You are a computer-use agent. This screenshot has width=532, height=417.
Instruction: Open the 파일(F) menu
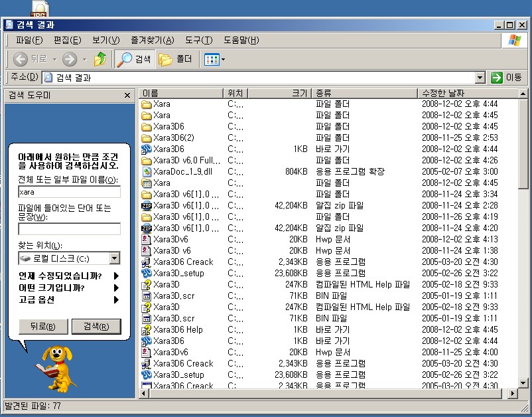(x=29, y=40)
